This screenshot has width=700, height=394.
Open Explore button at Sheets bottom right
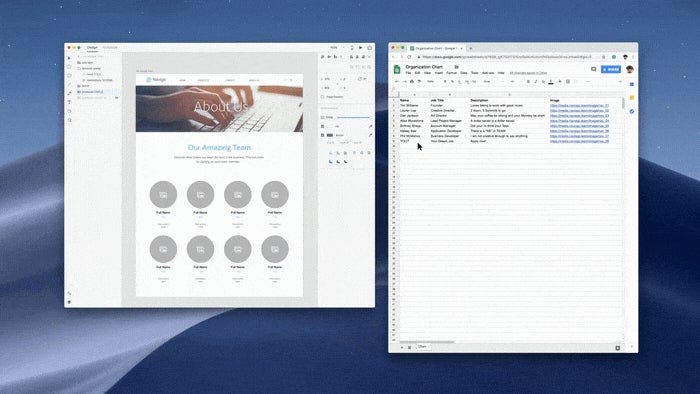point(618,347)
